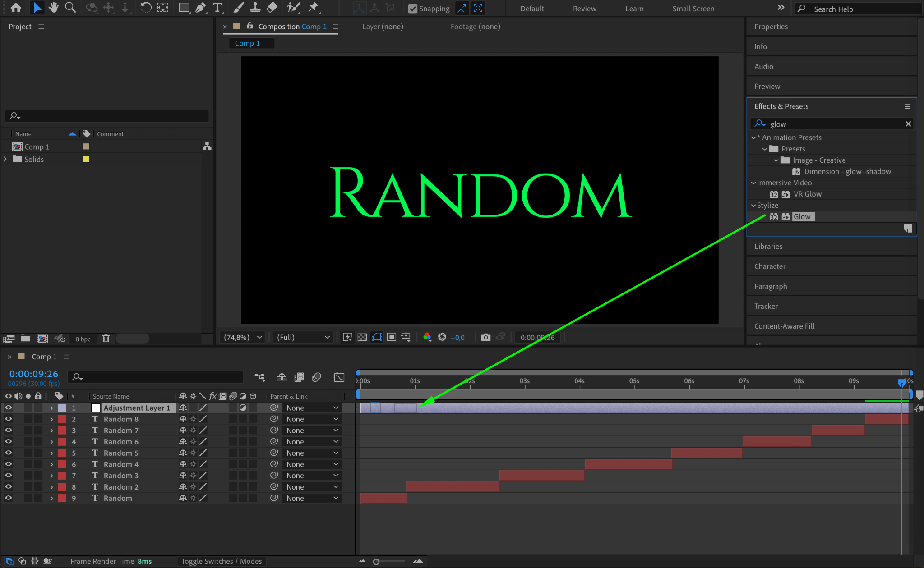
Task: Open the Character panel
Action: coord(770,266)
